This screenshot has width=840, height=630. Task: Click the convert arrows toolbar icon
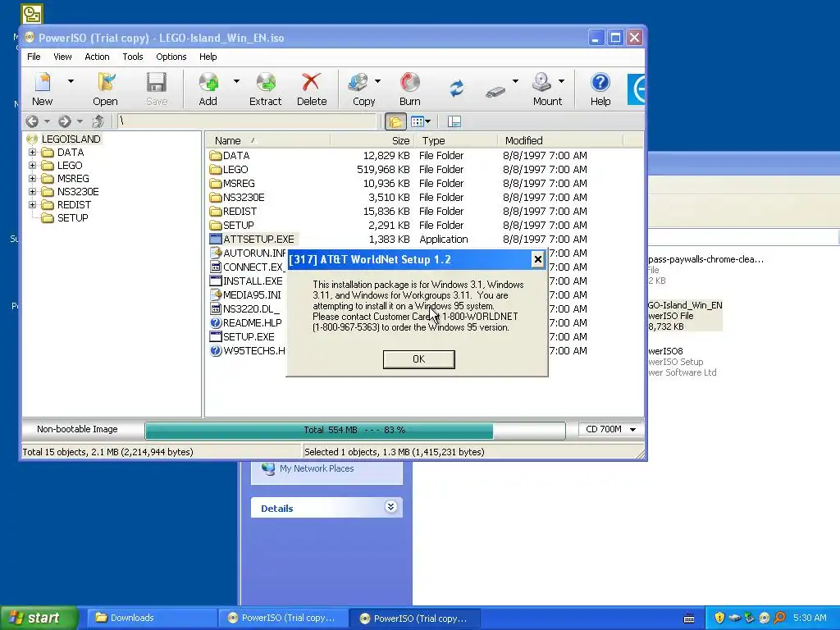[456, 89]
